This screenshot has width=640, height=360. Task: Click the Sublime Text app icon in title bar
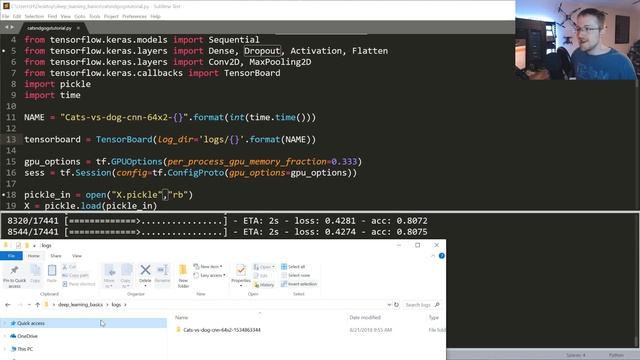pos(6,6)
